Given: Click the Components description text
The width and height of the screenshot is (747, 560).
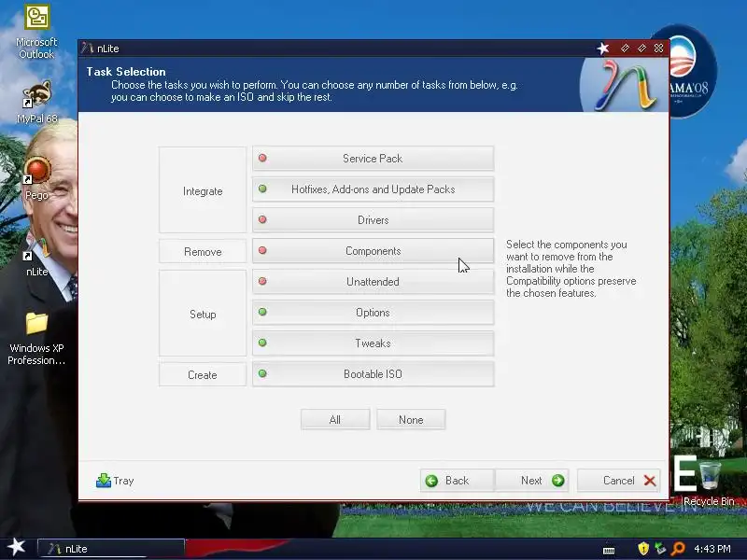Looking at the screenshot, I should tap(571, 269).
